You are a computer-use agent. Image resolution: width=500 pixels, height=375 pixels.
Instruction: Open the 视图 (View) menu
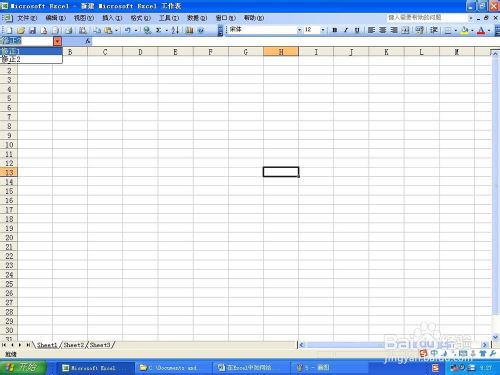click(84, 18)
